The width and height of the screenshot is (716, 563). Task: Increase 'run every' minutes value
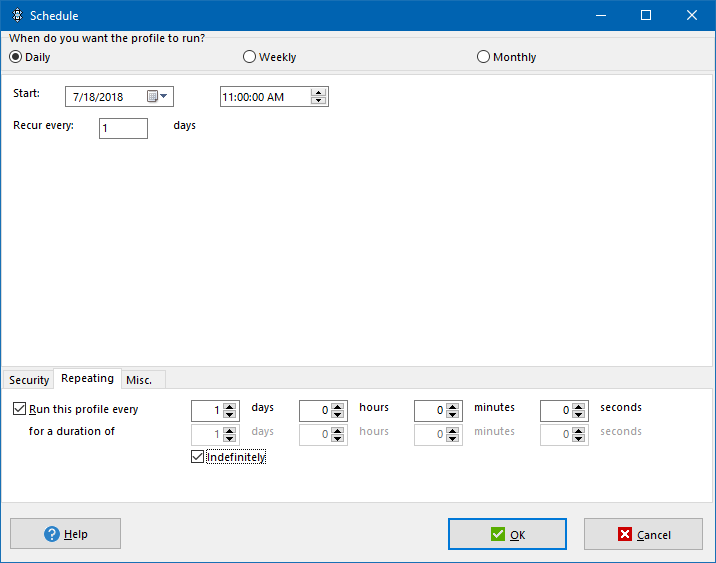453,407
